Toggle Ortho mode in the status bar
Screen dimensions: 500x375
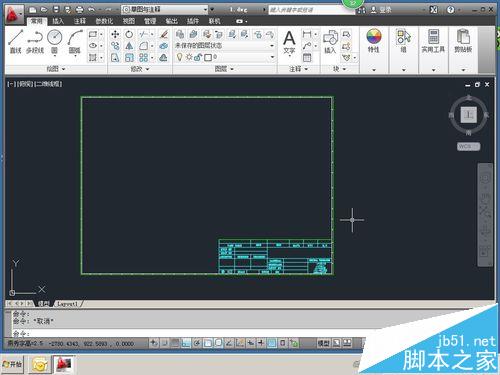pos(186,343)
